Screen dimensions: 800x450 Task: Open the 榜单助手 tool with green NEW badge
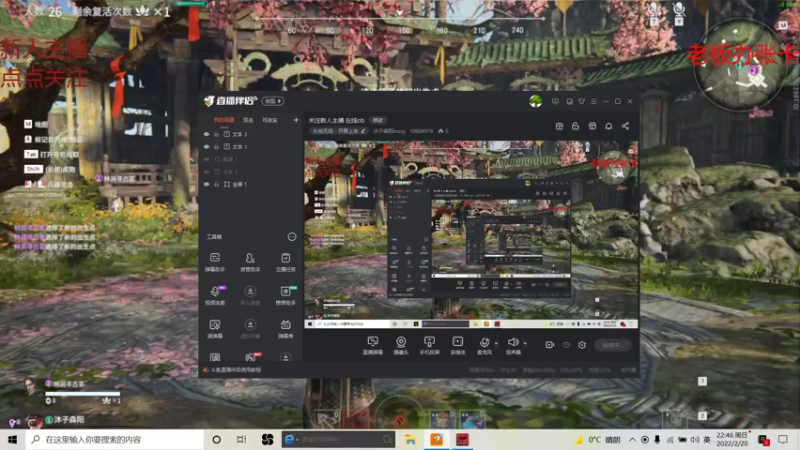pyautogui.click(x=285, y=295)
